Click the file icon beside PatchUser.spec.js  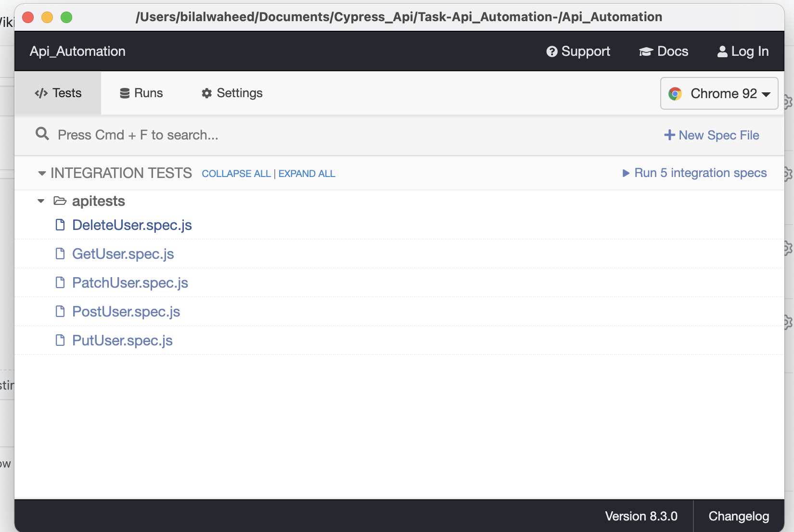[60, 282]
